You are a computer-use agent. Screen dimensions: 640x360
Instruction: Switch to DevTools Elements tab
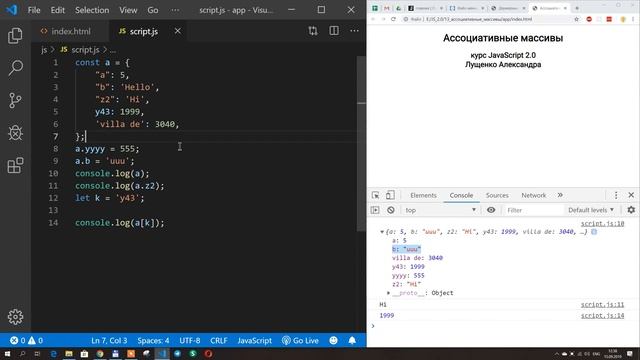pos(423,195)
